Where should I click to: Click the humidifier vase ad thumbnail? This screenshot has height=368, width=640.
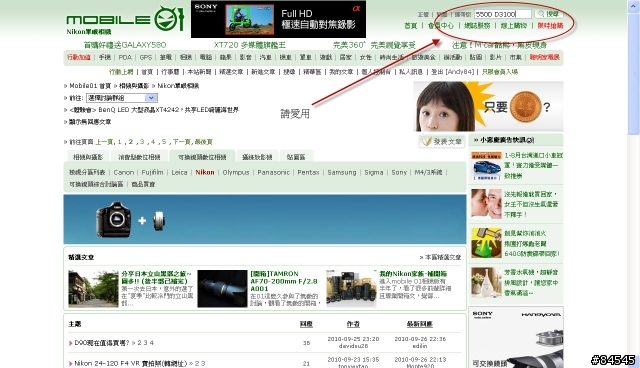point(486,282)
